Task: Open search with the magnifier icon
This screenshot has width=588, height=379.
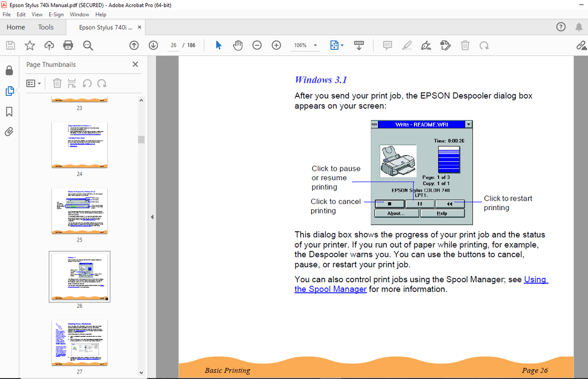Action: (x=88, y=45)
